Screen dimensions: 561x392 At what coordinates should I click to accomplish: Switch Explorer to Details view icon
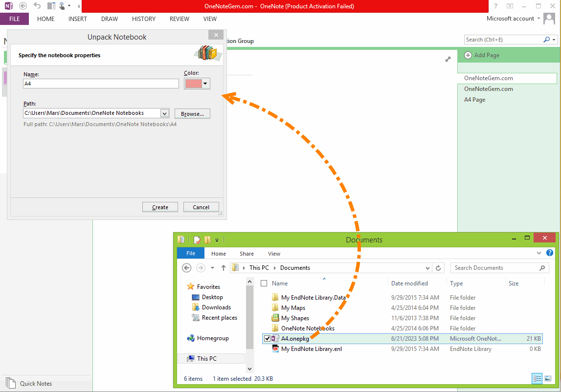[537, 378]
